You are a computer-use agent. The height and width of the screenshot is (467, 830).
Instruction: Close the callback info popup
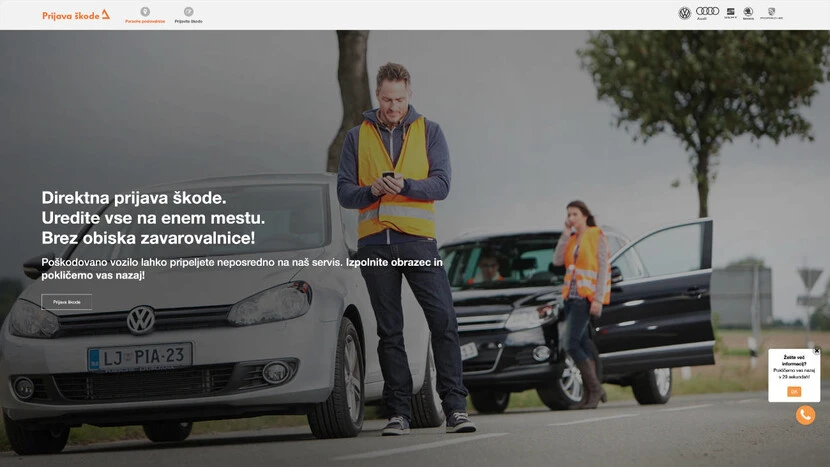(x=816, y=351)
